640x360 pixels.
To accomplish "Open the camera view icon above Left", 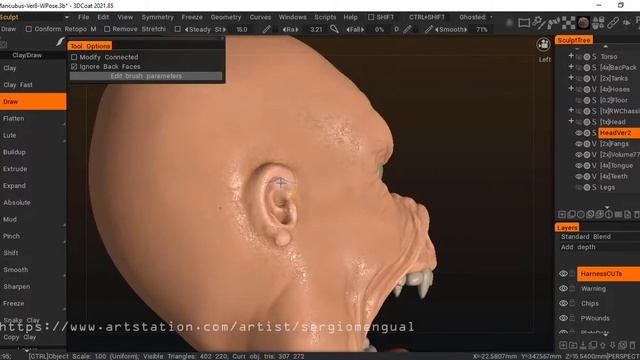I will click(x=543, y=44).
